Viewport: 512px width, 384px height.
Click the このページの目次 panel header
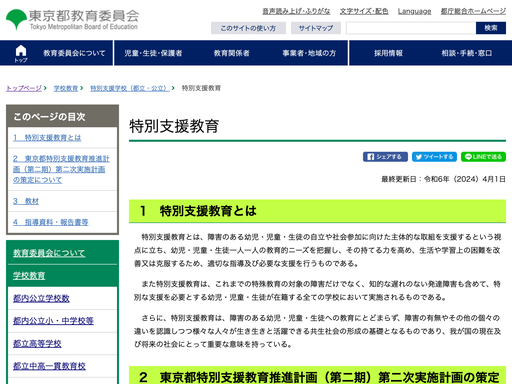tap(62, 117)
